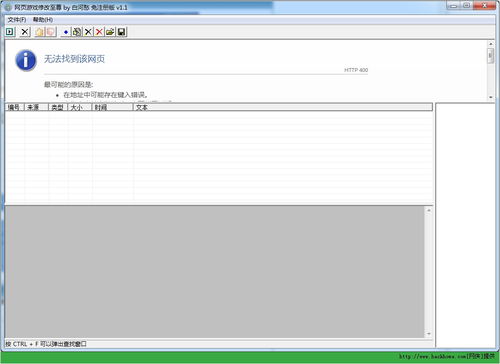Click the green play/start toolbar icon
Viewport: 500px width, 364px height.
tap(10, 32)
